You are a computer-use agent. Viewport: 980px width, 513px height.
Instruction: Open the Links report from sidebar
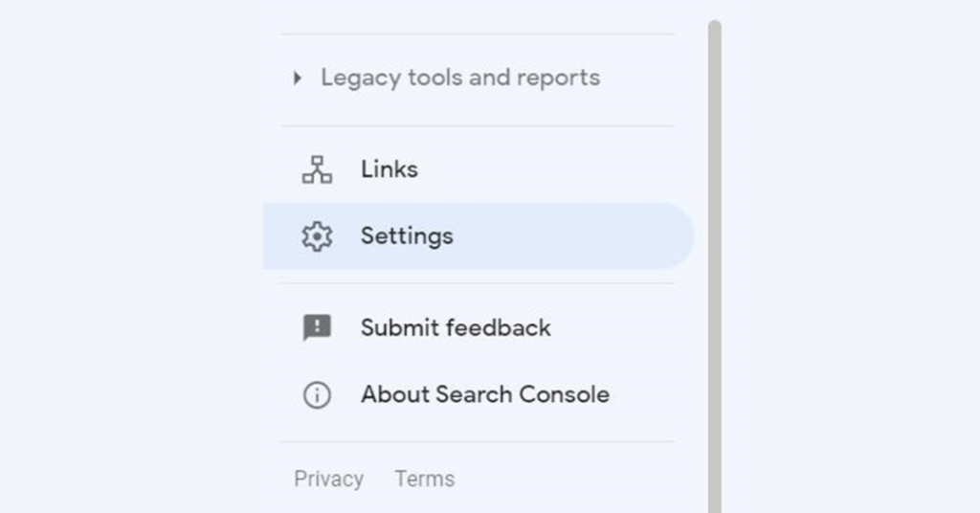coord(478,169)
